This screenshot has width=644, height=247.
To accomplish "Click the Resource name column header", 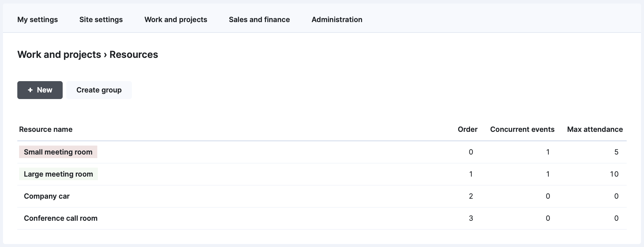I will click(x=46, y=129).
